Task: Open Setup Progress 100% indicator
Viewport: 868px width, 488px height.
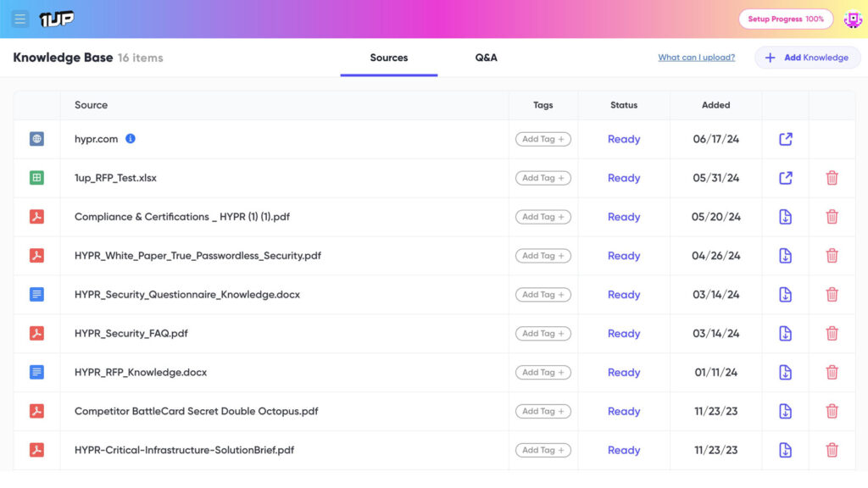Action: (x=786, y=19)
